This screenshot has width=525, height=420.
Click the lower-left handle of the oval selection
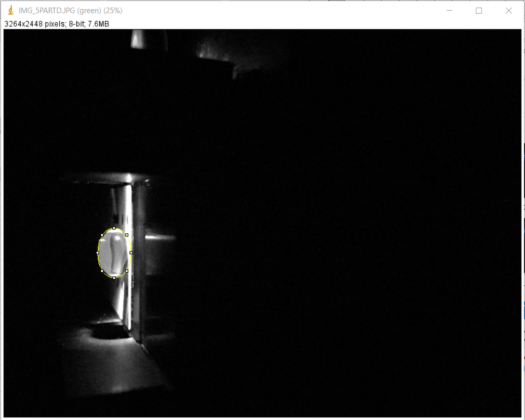102,271
